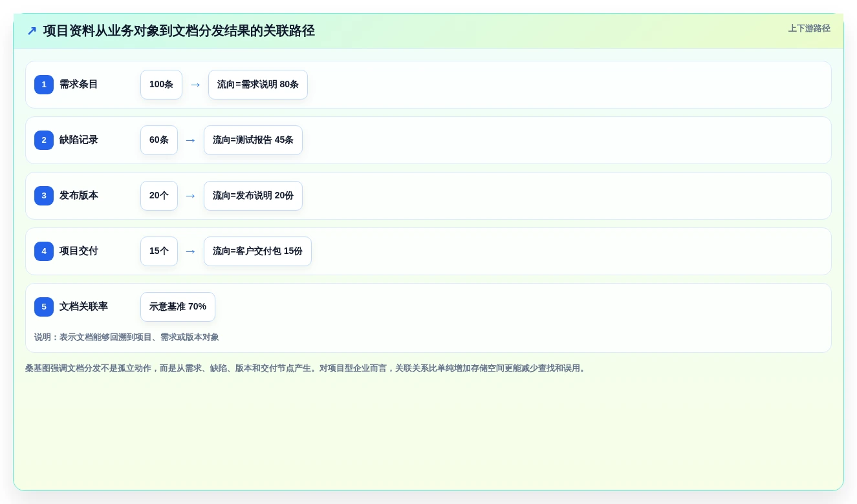This screenshot has width=857, height=504.
Task: Select step badge 1 for 需求条目
Action: pyautogui.click(x=44, y=85)
